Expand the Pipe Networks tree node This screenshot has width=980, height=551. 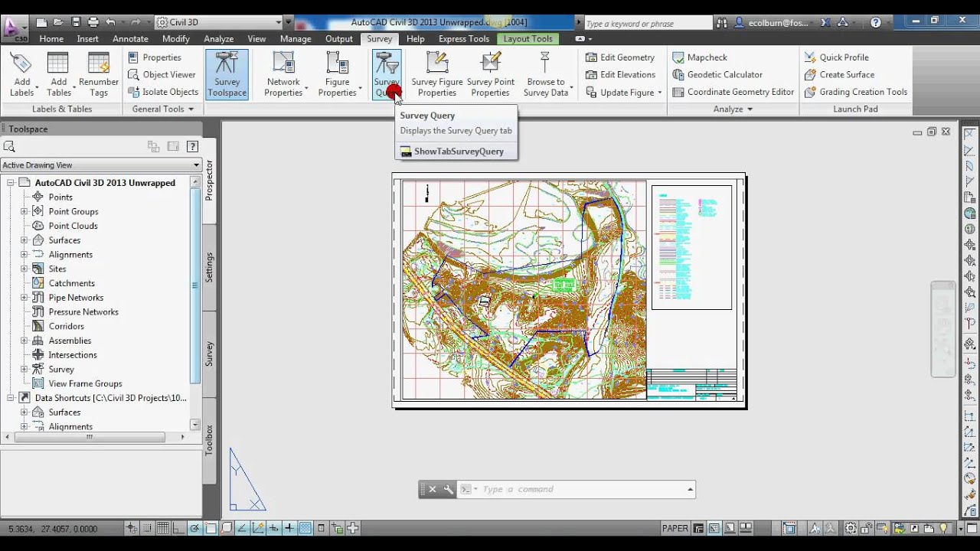point(24,298)
